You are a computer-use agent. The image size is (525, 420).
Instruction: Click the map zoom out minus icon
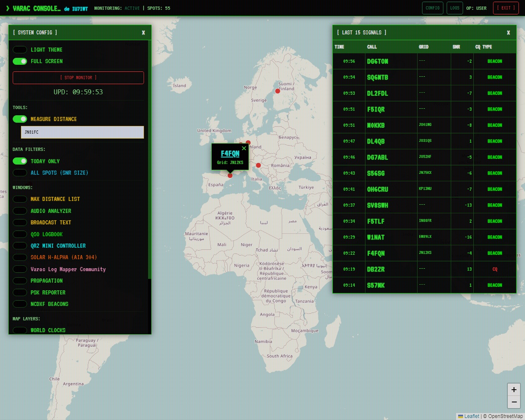click(514, 402)
